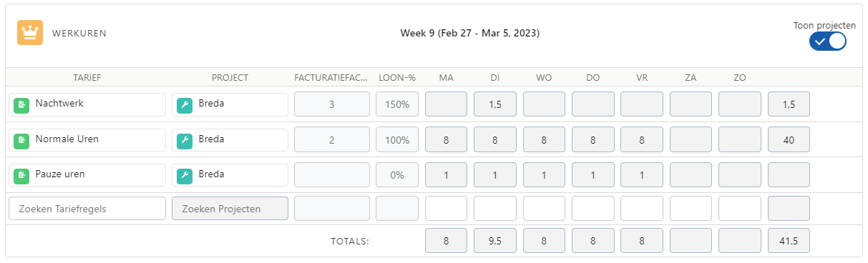Image resolution: width=868 pixels, height=263 pixels.
Task: Click the DI hours cell for Nachtwerk
Action: 495,104
